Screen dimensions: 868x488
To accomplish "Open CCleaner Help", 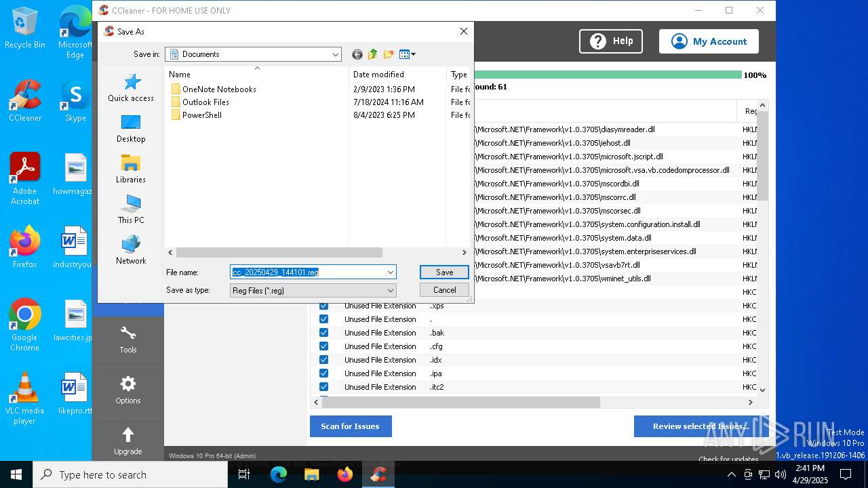I will point(610,41).
